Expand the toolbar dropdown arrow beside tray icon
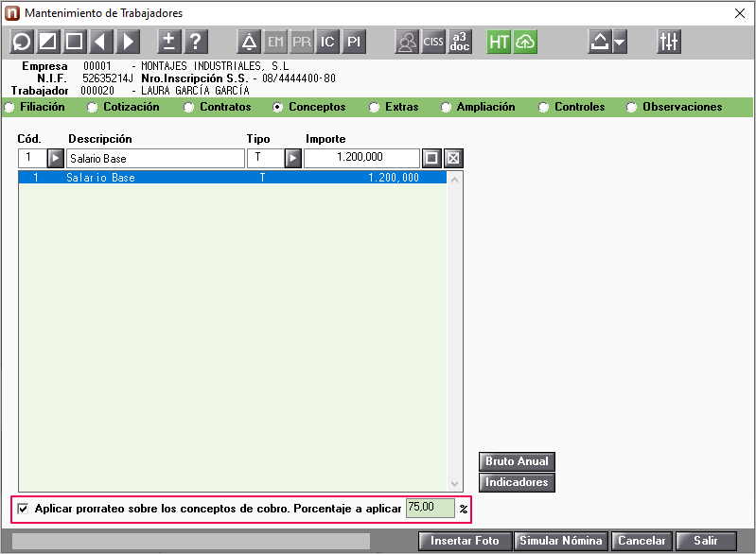Screen dimensions: 756x554 click(x=620, y=42)
